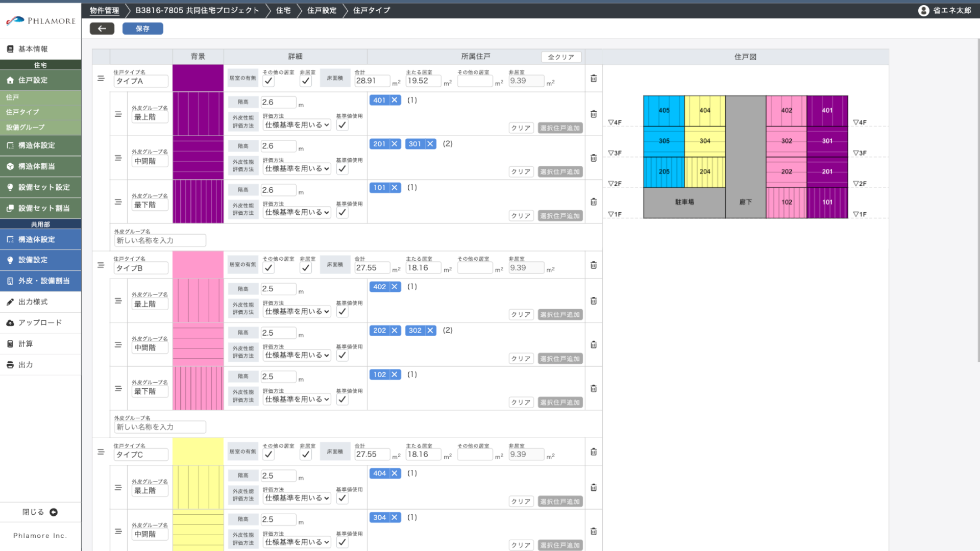Image resolution: width=980 pixels, height=551 pixels.
Task: Uncheck 基準値使用 for タイプA 最上階
Action: pyautogui.click(x=342, y=125)
